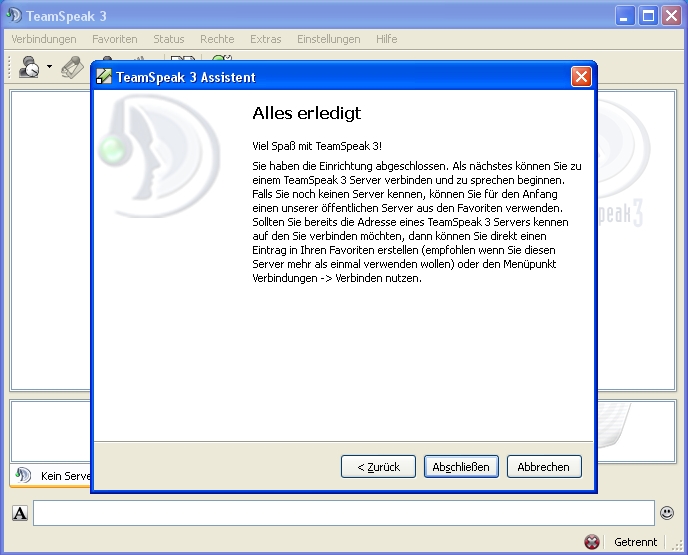Cancel the wizard with Abbrechen

544,466
